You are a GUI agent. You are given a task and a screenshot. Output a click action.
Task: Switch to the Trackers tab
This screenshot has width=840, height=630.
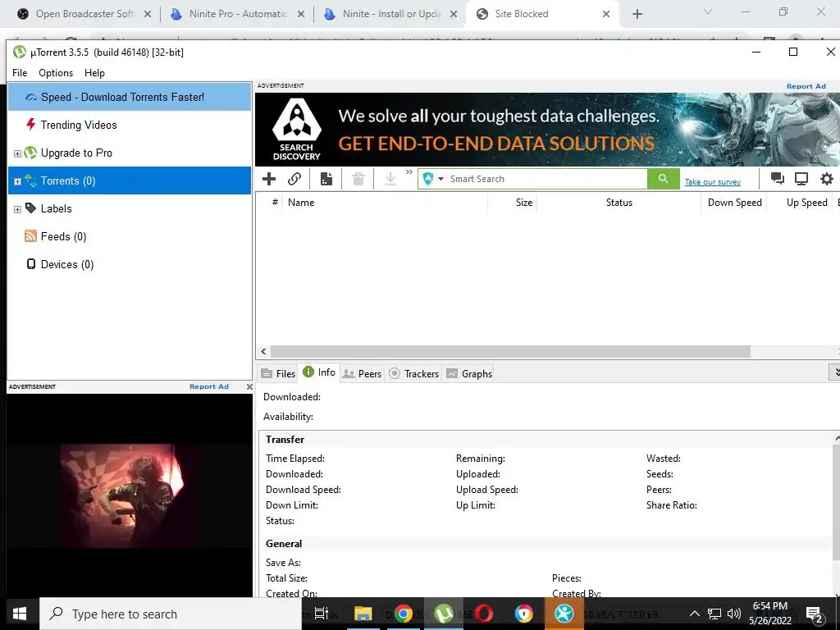413,373
